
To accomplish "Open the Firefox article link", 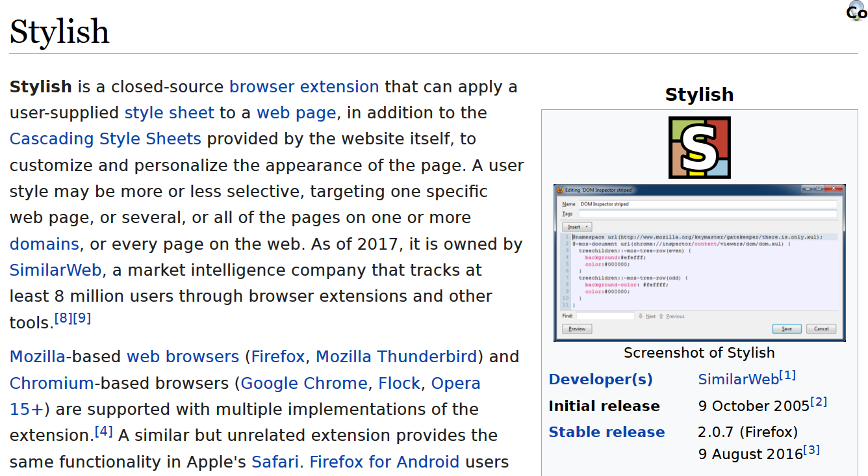I will click(278, 357).
